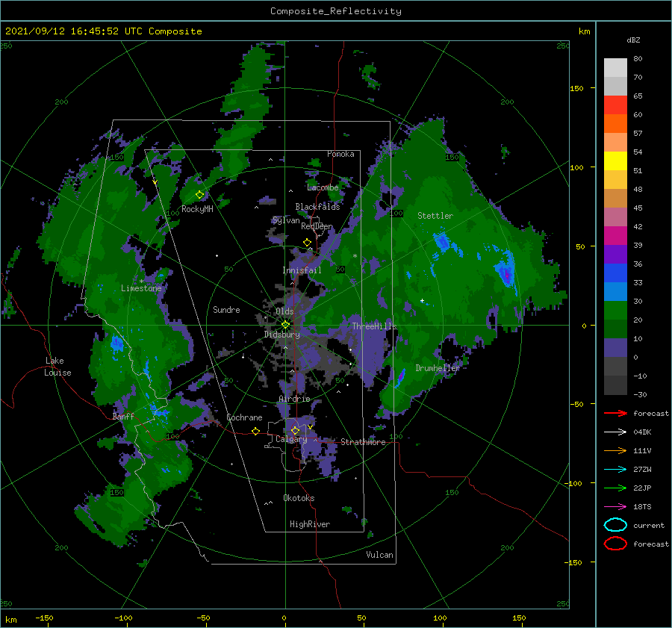This screenshot has height=628, width=672.
Task: Pick the slate purple 0-10 dBZ swatch
Action: coord(615,348)
